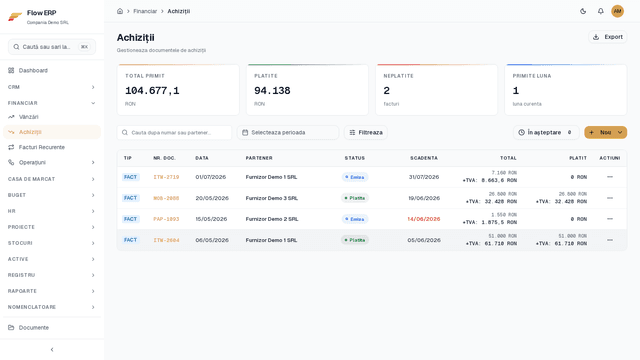Screen dimensions: 640x360
Task: Click the Export download button
Action: pyautogui.click(x=607, y=37)
